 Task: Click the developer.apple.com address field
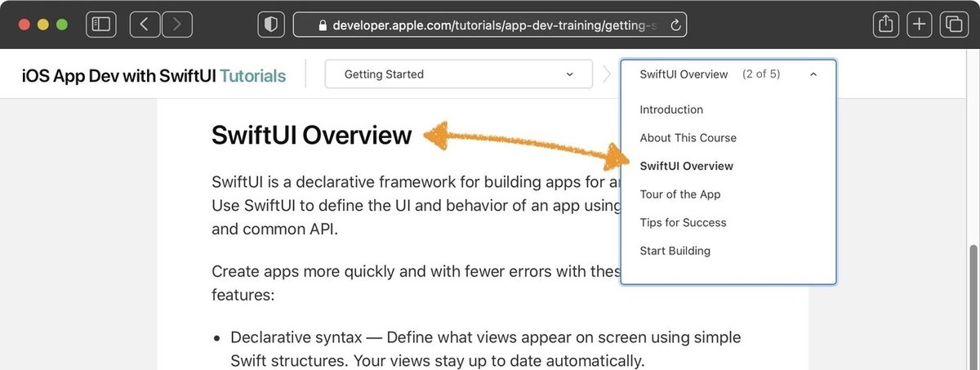coord(490,25)
